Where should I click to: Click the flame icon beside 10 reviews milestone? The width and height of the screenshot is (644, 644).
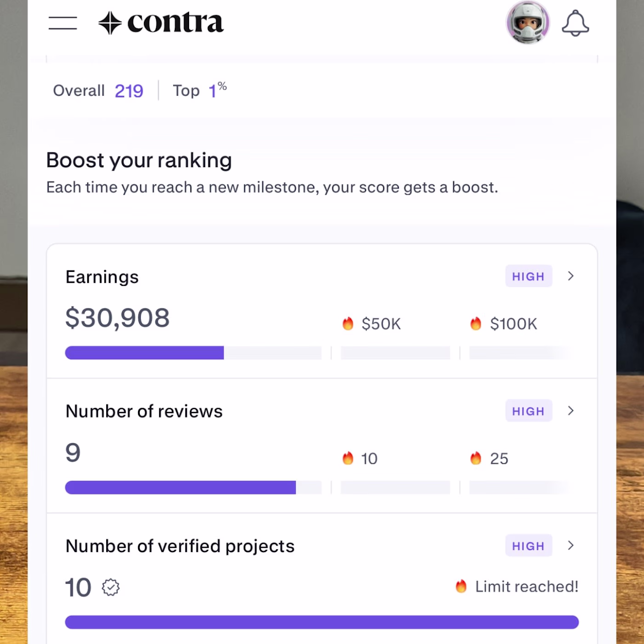coord(348,459)
